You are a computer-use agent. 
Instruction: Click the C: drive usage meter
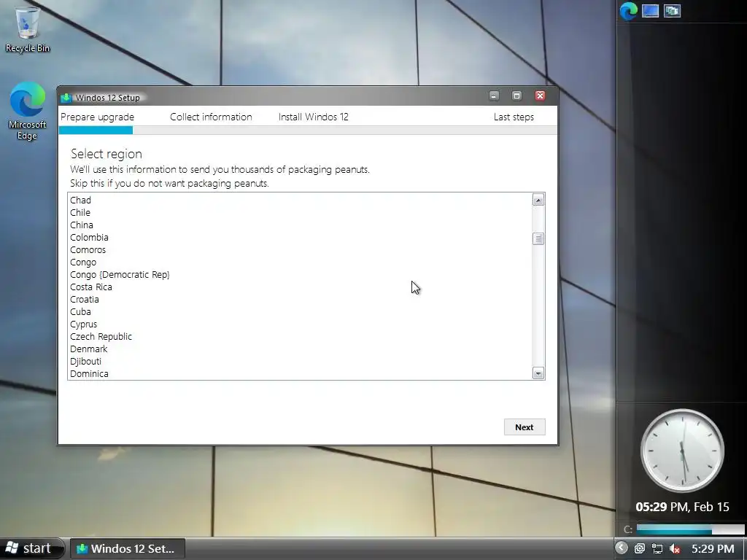(x=690, y=529)
